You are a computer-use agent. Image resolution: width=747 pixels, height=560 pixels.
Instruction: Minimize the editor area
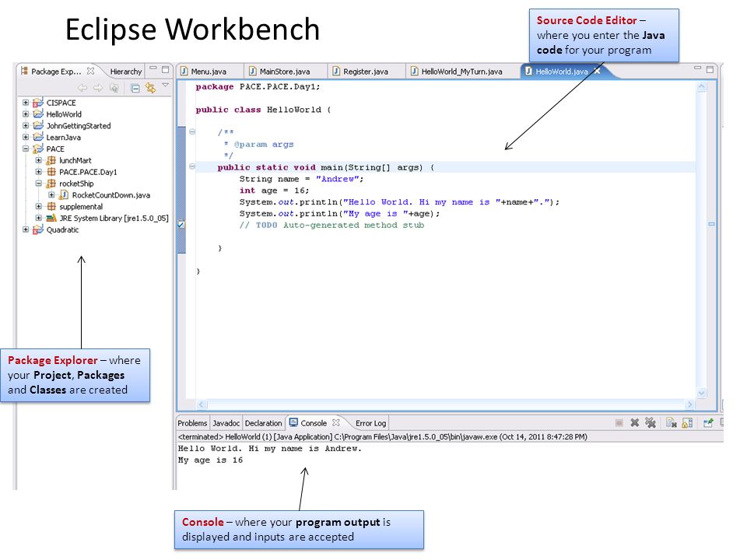[697, 68]
